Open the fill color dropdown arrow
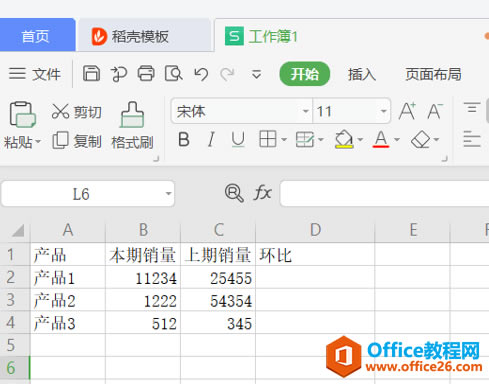 pos(360,139)
